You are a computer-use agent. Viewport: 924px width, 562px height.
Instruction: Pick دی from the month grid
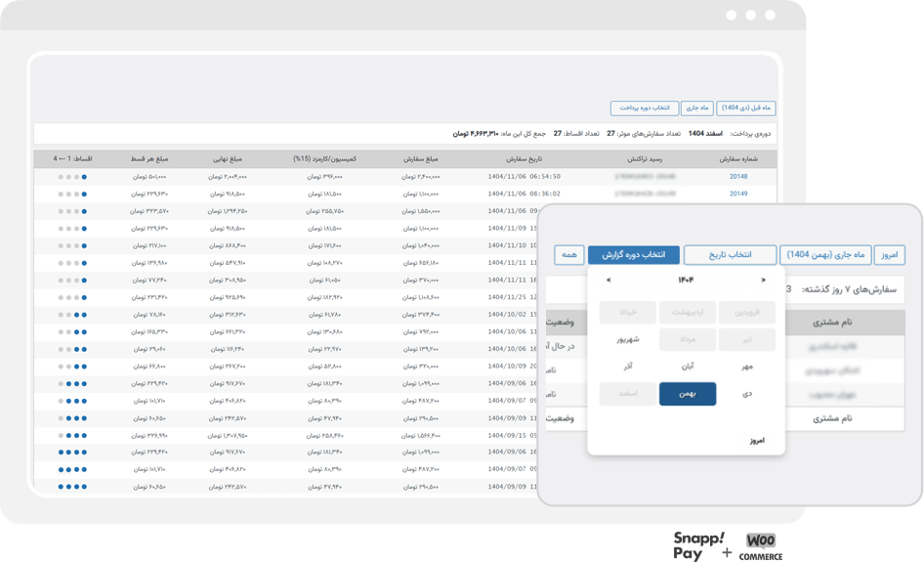click(746, 394)
